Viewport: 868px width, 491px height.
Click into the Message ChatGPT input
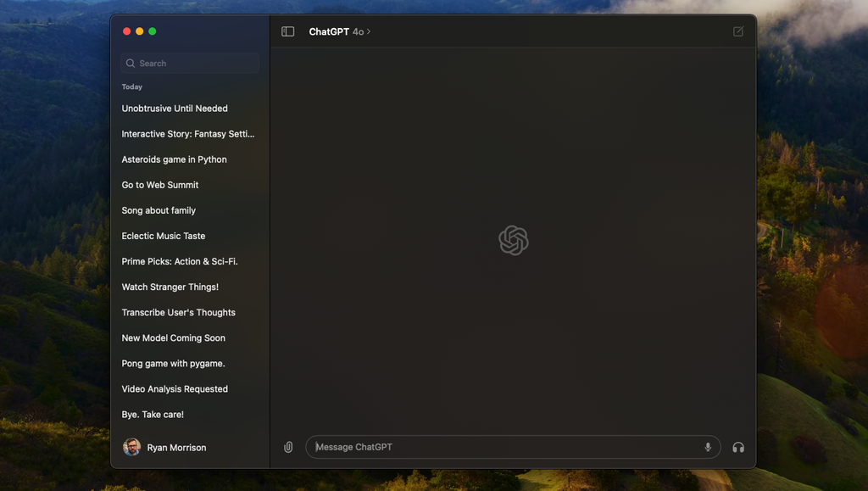tap(513, 447)
